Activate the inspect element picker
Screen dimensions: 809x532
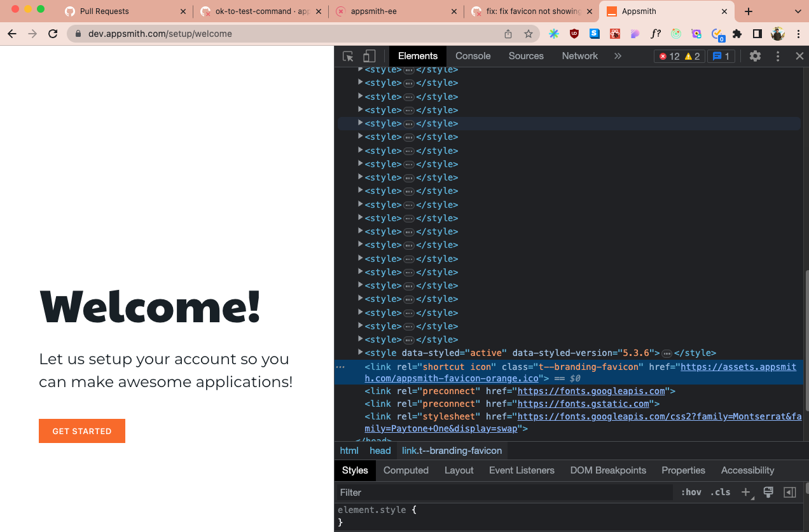tap(348, 56)
